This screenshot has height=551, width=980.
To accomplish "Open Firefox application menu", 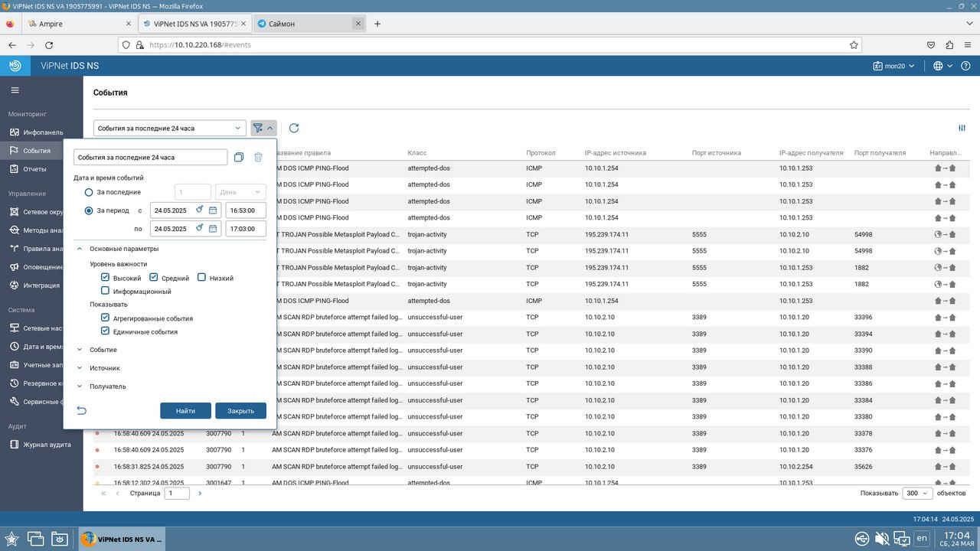I will pyautogui.click(x=969, y=45).
